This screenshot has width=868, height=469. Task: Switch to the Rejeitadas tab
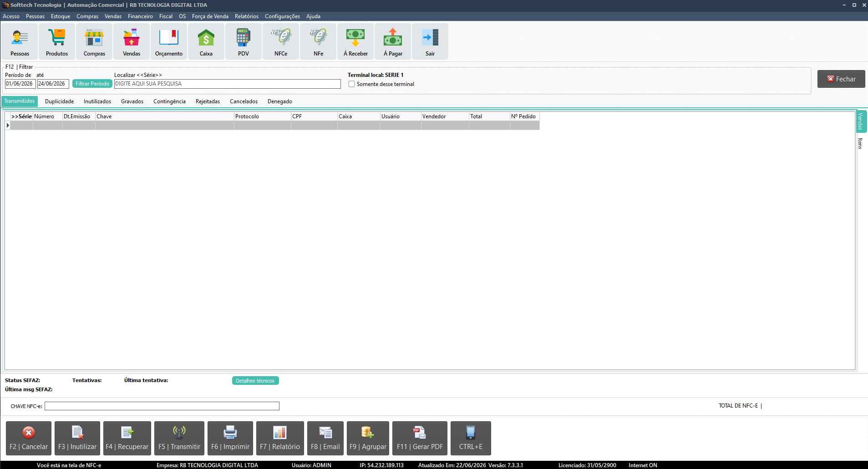(x=208, y=101)
